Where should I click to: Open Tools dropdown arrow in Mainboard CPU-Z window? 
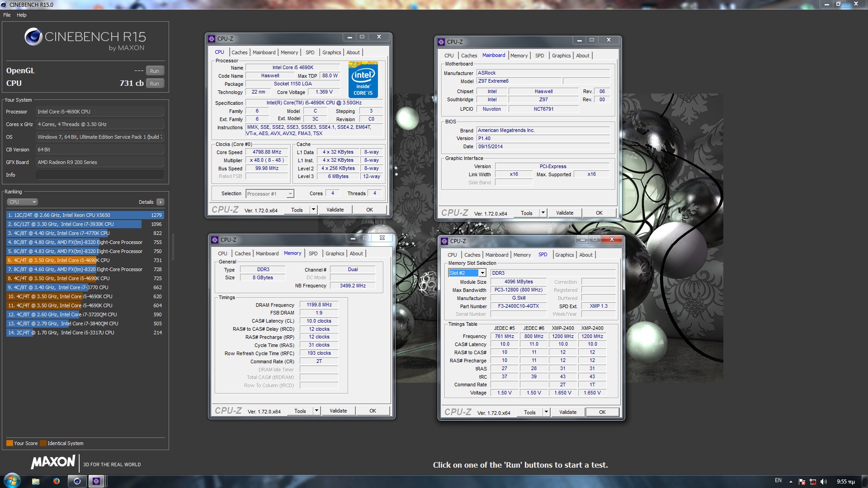click(543, 213)
